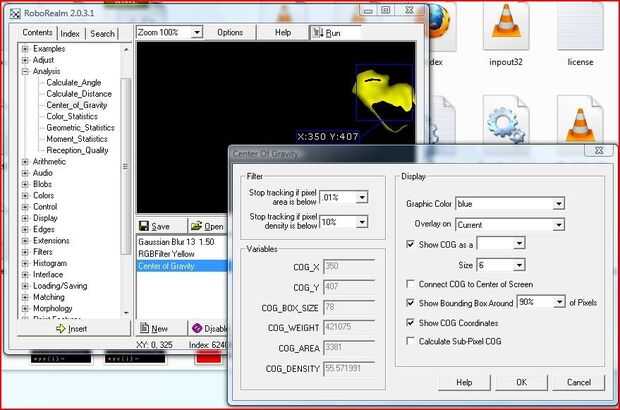Close the Center of Gravity dialog
The image size is (620, 410).
[x=599, y=151]
